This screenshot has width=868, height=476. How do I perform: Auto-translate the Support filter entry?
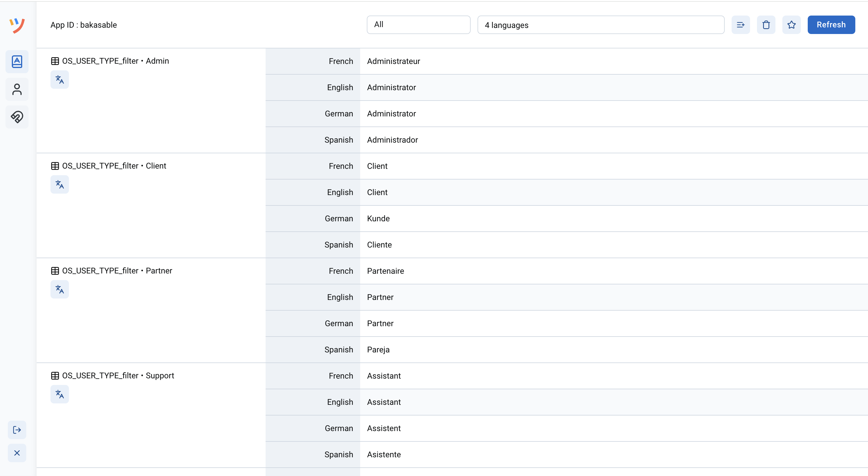tap(60, 394)
